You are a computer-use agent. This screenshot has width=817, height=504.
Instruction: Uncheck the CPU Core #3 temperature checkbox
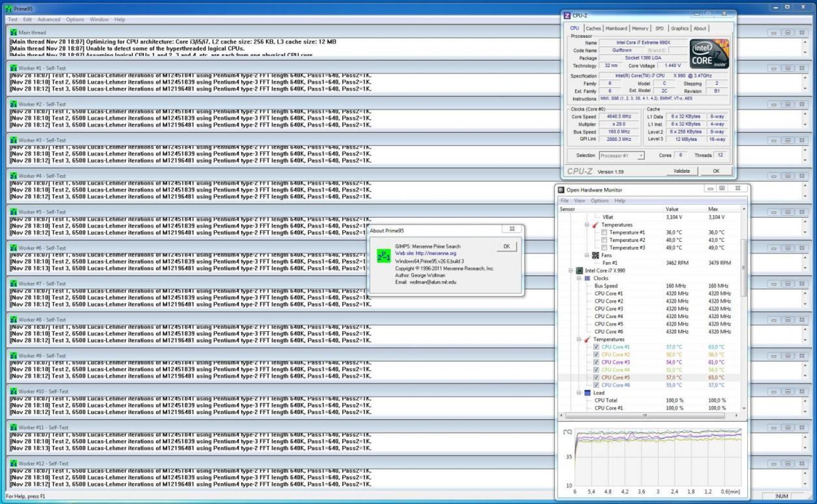click(596, 362)
